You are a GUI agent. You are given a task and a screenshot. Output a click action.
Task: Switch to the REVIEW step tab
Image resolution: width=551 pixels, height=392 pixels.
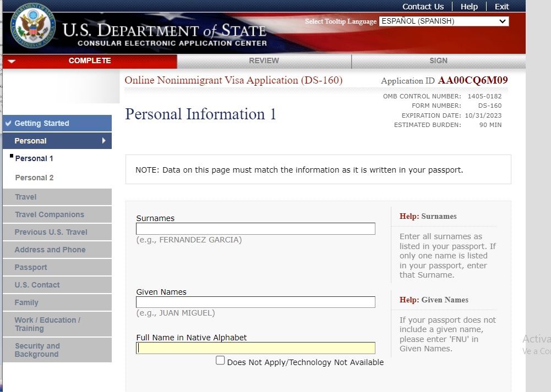264,60
